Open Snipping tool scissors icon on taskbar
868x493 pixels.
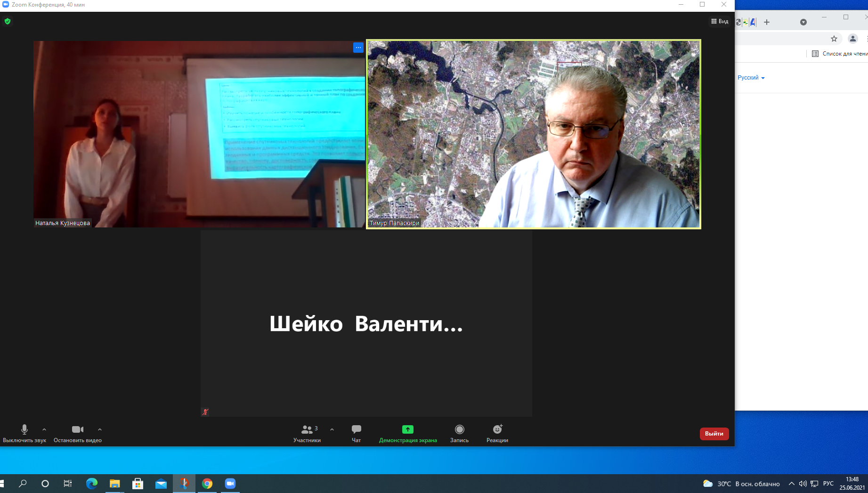pos(184,484)
